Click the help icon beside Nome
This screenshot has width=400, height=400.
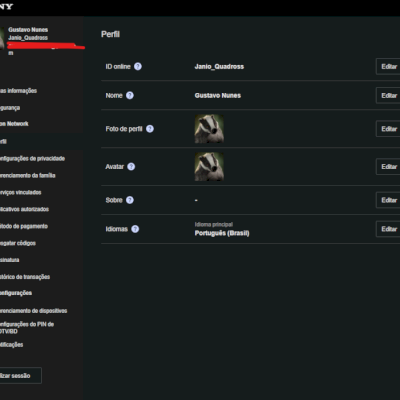click(130, 95)
